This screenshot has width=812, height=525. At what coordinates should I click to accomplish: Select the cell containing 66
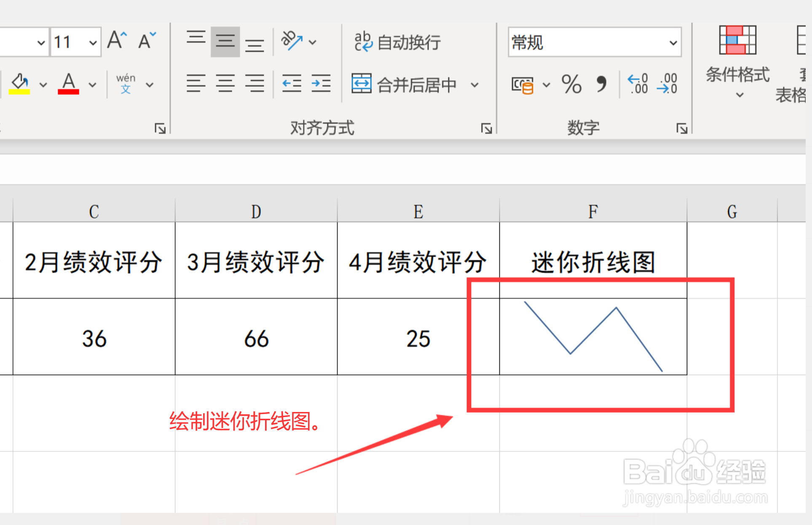click(x=256, y=337)
